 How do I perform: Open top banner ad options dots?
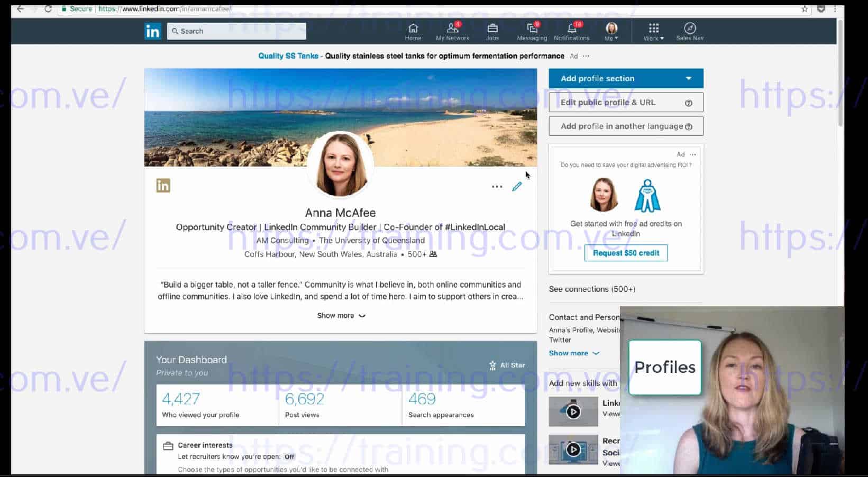[586, 56]
